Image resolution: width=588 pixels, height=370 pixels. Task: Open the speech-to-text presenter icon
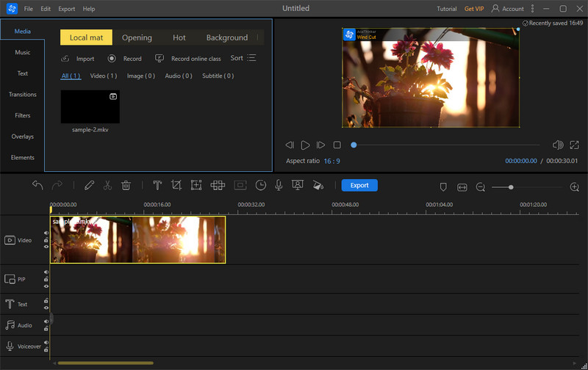(x=298, y=185)
